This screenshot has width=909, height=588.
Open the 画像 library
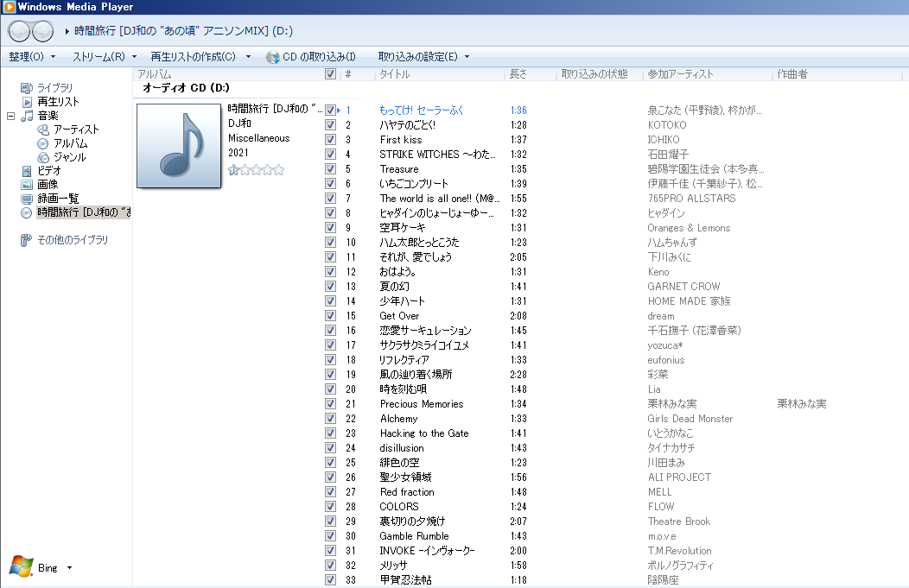point(48,185)
